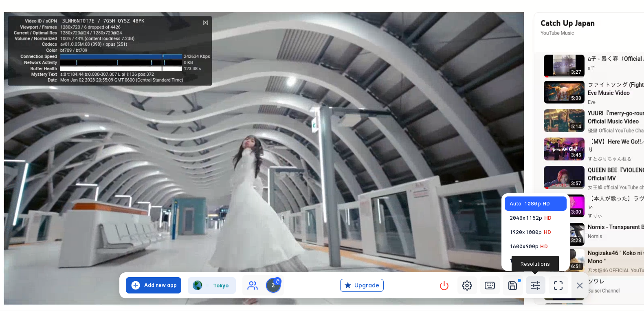Select 1600x900p HD resolution
The width and height of the screenshot is (644, 311).
(x=529, y=247)
